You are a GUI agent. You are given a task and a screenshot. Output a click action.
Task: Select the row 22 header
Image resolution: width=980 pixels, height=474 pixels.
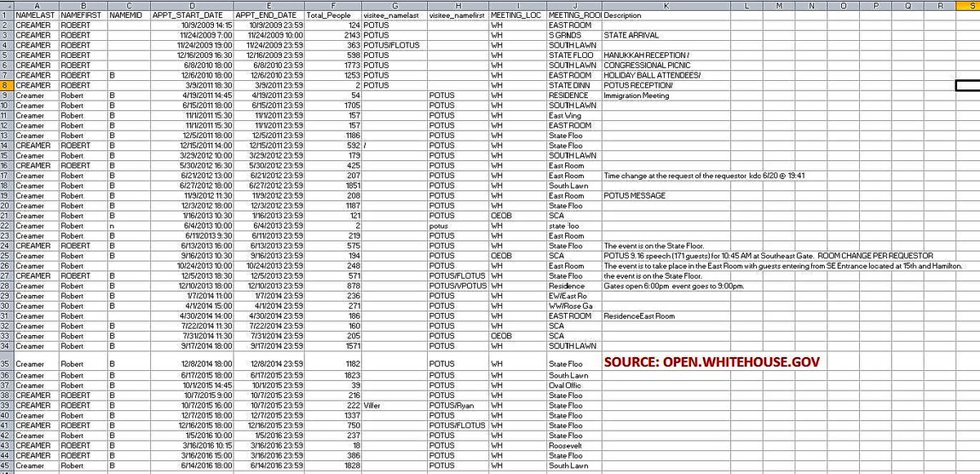7,226
